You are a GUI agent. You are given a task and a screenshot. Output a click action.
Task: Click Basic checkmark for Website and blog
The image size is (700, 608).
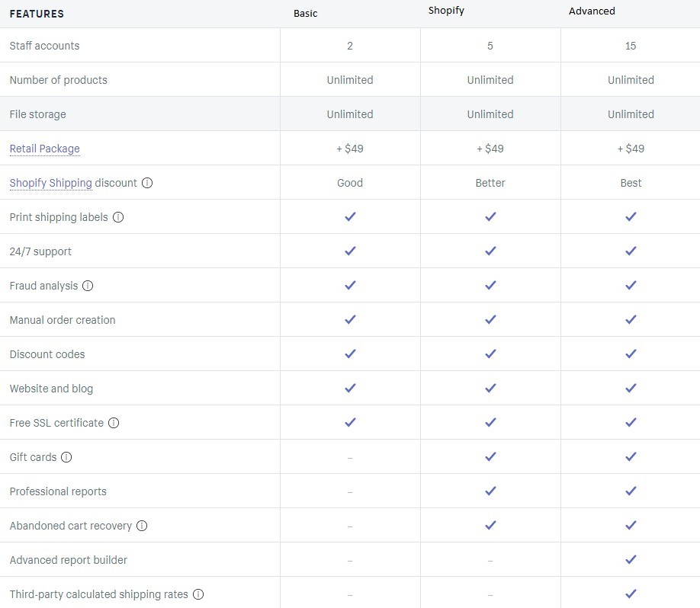[x=350, y=388]
